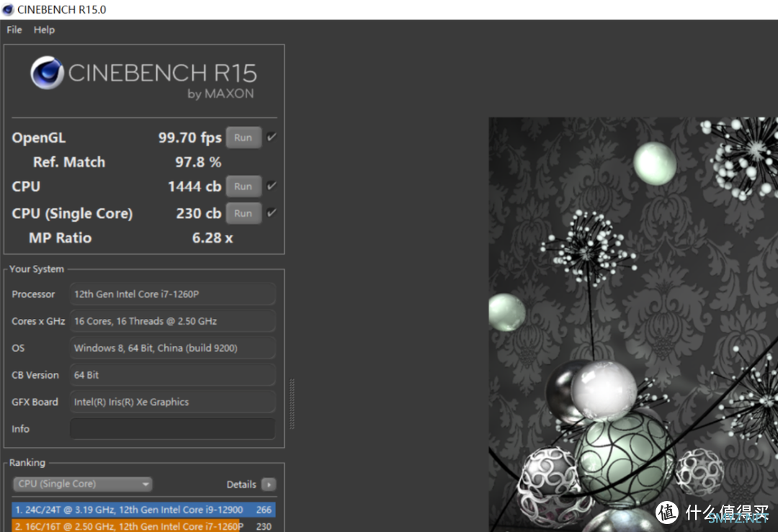Run the CPU benchmark
Image resolution: width=778 pixels, height=532 pixels.
(243, 186)
